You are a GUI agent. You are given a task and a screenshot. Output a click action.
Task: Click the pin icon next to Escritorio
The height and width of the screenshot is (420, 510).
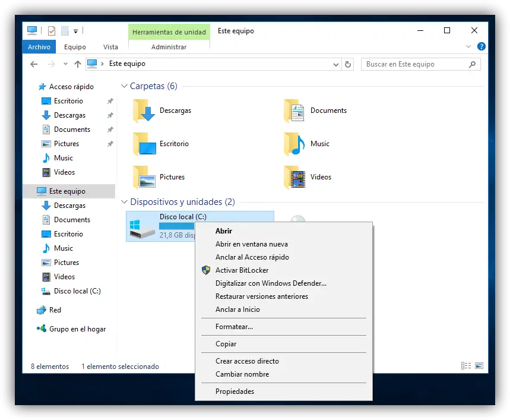[110, 101]
